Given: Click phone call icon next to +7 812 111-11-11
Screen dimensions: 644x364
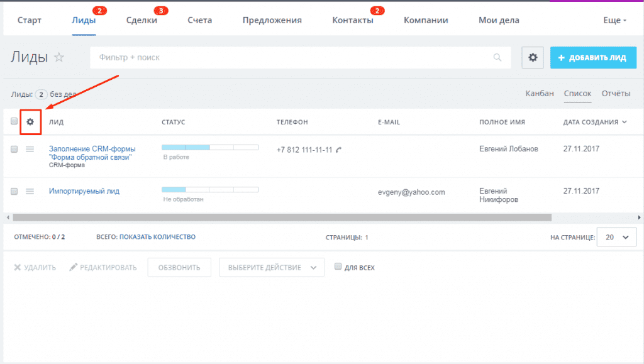Looking at the screenshot, I should click(x=339, y=150).
